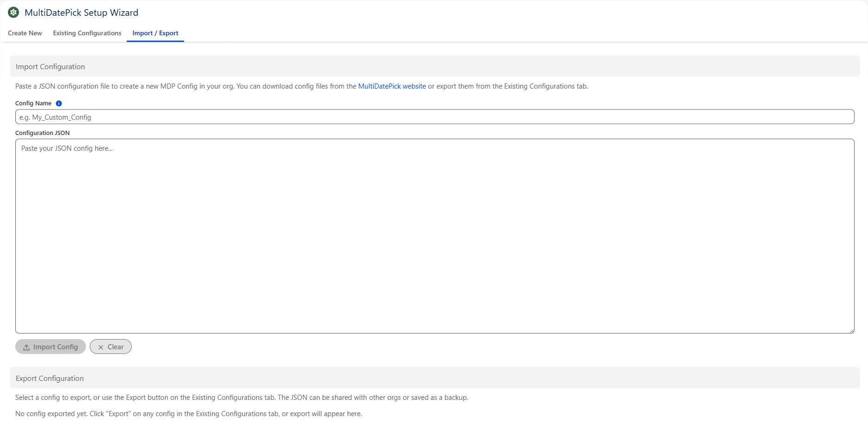The image size is (868, 443).
Task: Open the Existing Configurations tab
Action: [x=87, y=33]
